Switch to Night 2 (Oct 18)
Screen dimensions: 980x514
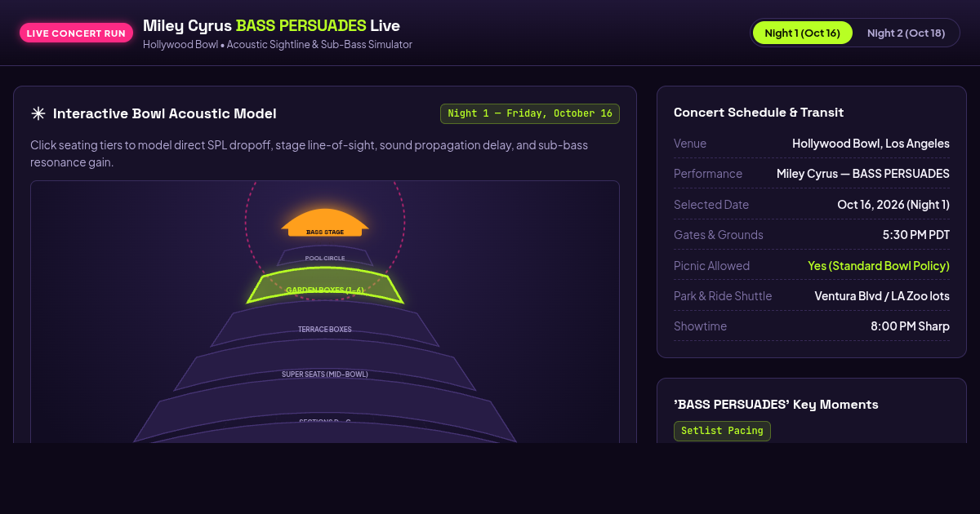pyautogui.click(x=906, y=33)
